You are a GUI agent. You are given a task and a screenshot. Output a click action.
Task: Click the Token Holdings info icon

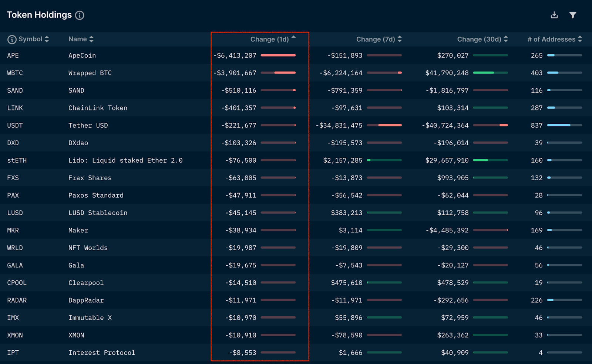click(80, 15)
